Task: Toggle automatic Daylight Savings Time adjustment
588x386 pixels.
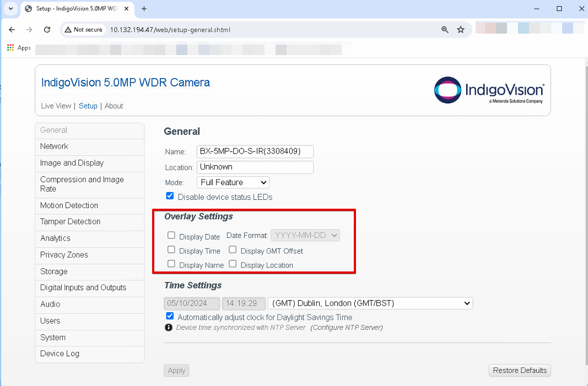Action: click(170, 316)
